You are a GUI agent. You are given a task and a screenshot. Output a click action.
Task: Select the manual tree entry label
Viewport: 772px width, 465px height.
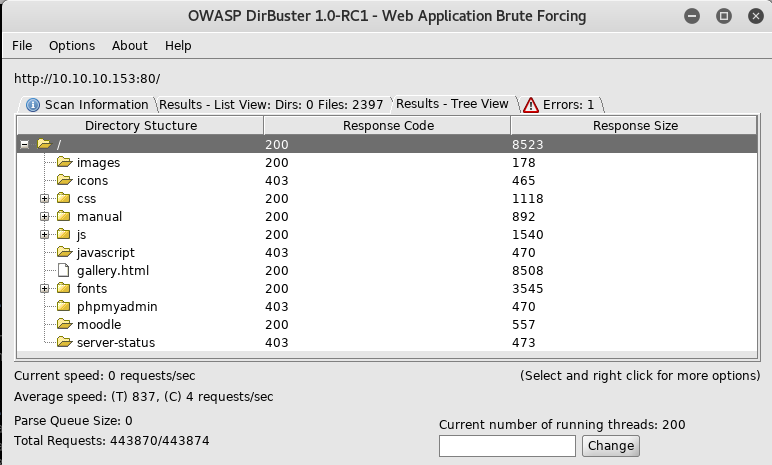pyautogui.click(x=99, y=217)
